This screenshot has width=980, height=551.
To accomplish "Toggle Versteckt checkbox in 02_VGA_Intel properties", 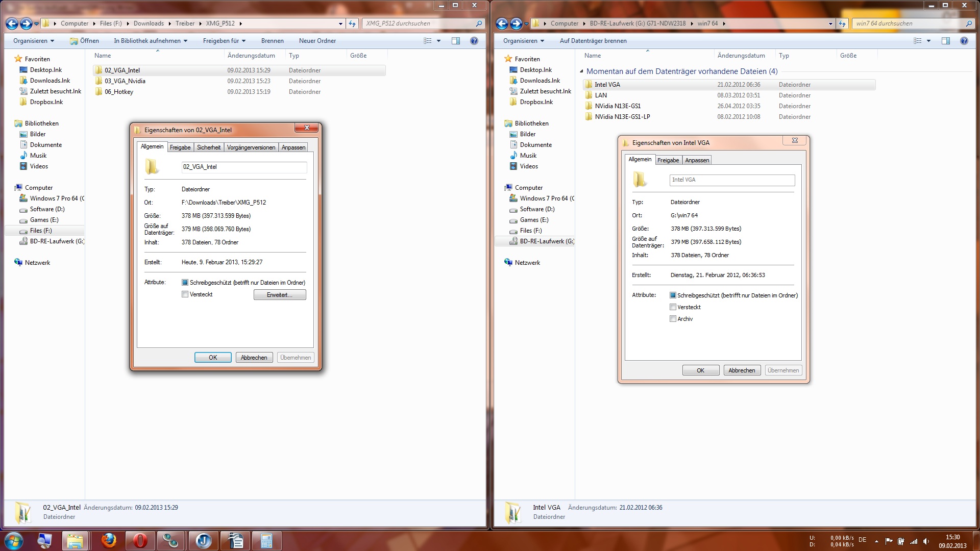I will tap(185, 294).
